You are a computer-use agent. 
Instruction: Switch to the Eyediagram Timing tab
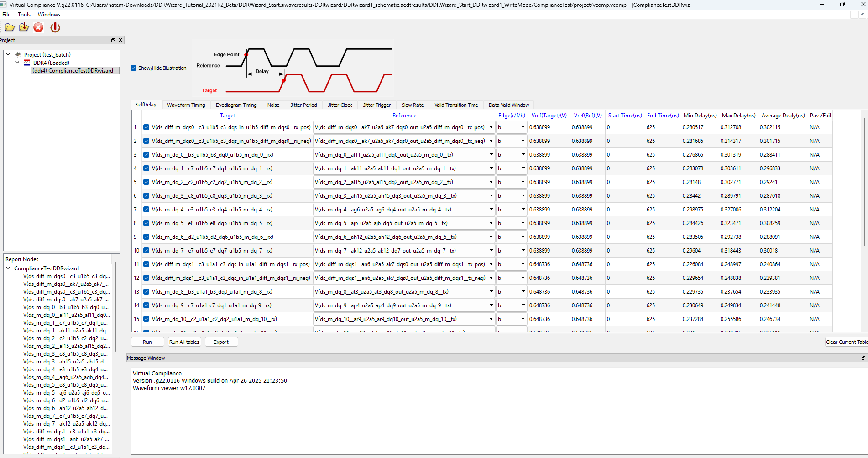coord(236,105)
